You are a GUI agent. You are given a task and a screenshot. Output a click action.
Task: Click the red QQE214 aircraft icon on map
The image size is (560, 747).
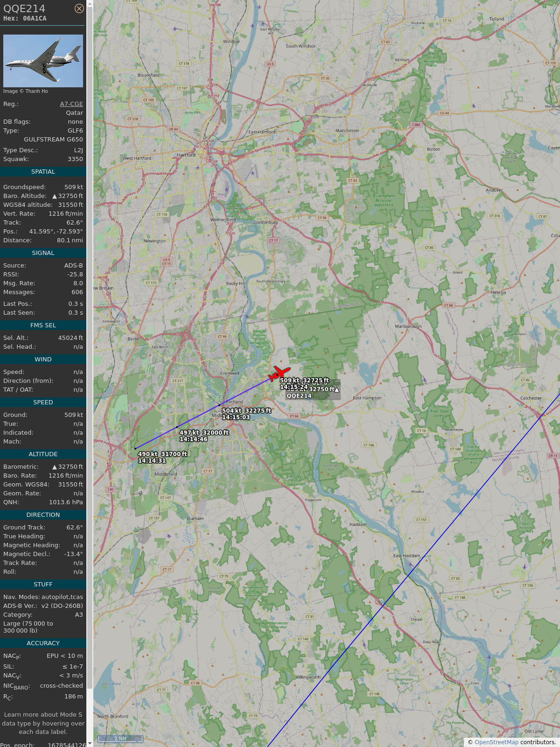coord(279,374)
